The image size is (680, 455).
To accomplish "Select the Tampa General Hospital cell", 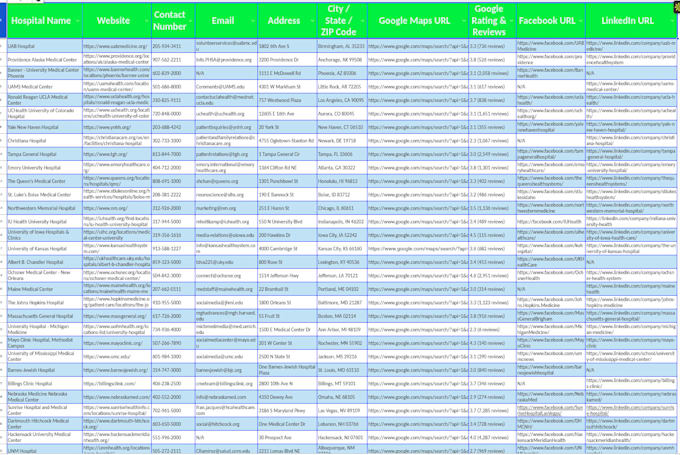I will pos(44,154).
